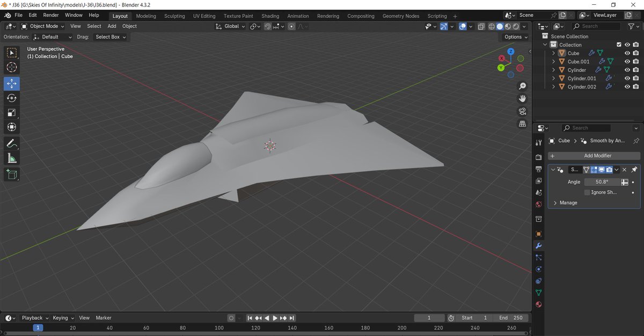The image size is (644, 336).
Task: Open the Modifier Properties tab
Action: [539, 246]
